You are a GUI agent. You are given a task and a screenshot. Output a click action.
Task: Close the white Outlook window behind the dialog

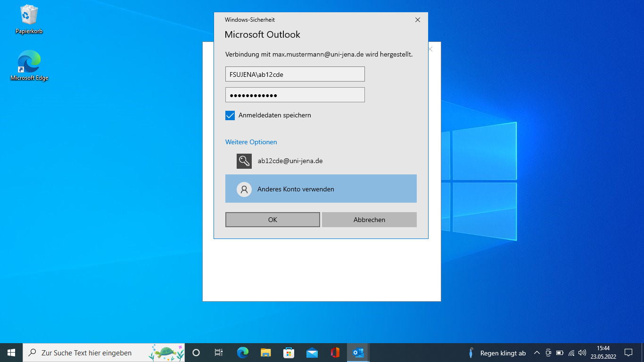[x=430, y=49]
